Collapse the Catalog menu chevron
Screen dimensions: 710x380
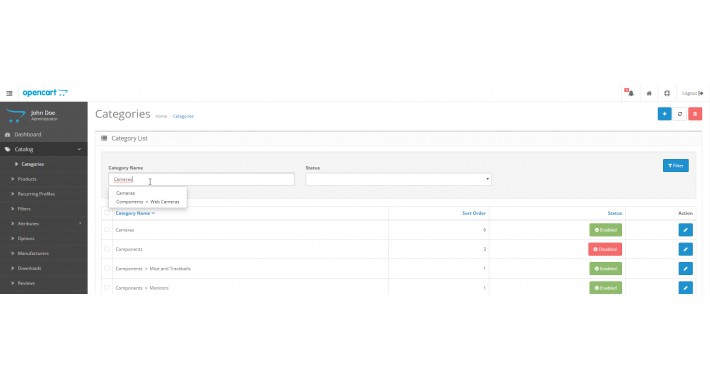point(79,149)
